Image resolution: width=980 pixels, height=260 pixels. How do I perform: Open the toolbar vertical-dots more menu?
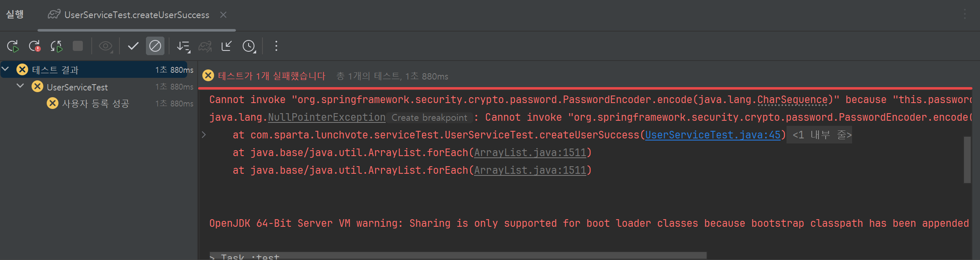(276, 46)
